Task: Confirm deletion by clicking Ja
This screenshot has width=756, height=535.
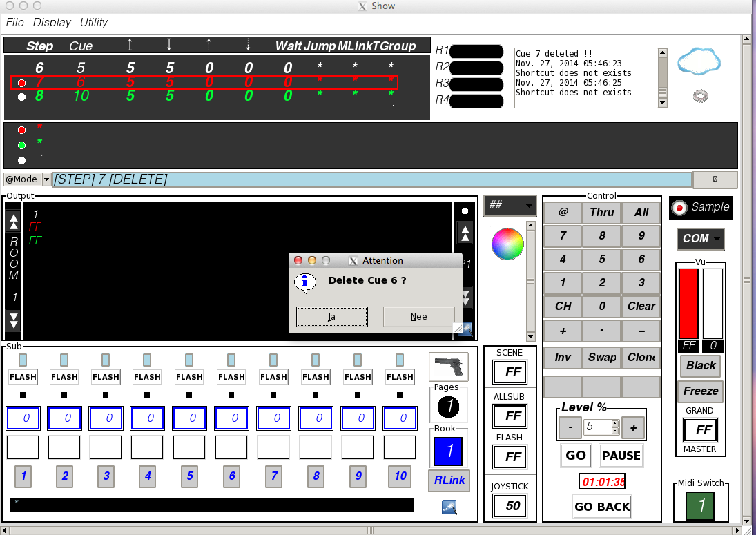Action: point(332,317)
